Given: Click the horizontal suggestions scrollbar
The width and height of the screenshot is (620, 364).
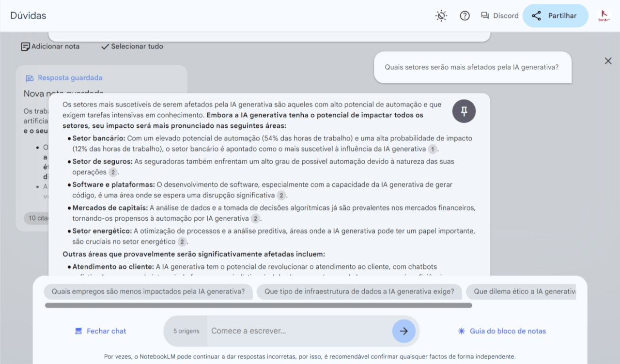Looking at the screenshot, I should [x=259, y=305].
